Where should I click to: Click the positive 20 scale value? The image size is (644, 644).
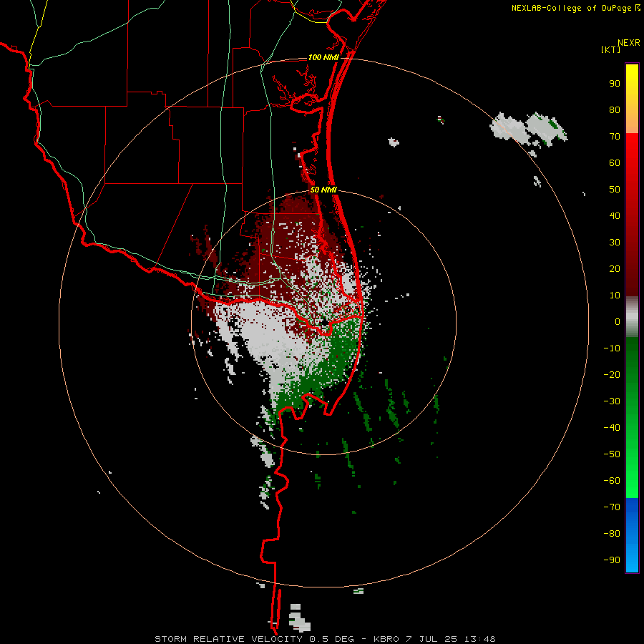[x=615, y=268]
